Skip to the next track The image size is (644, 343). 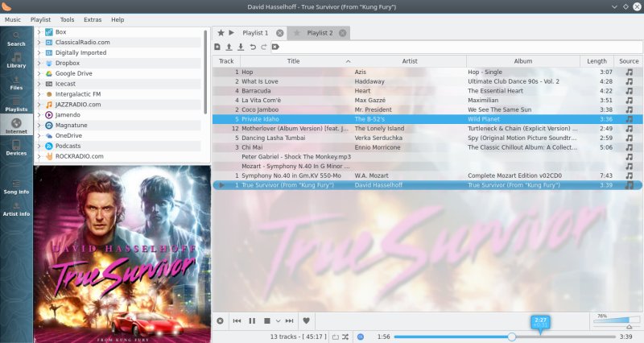pos(288,320)
